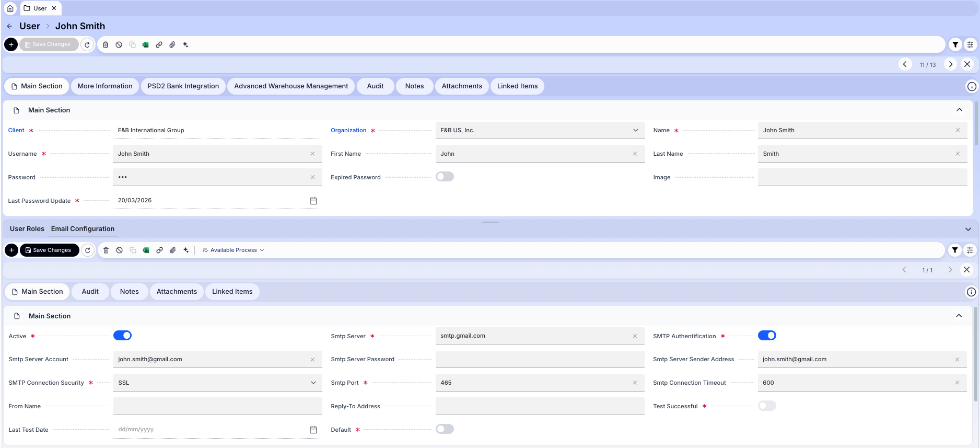Click the Smtp Server Password field
This screenshot has width=980, height=448.
pyautogui.click(x=539, y=360)
